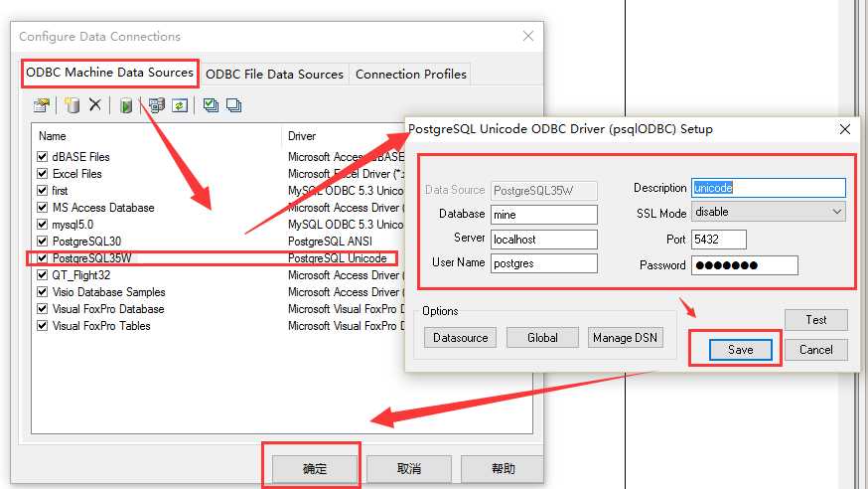Open the Datasource options button

[460, 338]
